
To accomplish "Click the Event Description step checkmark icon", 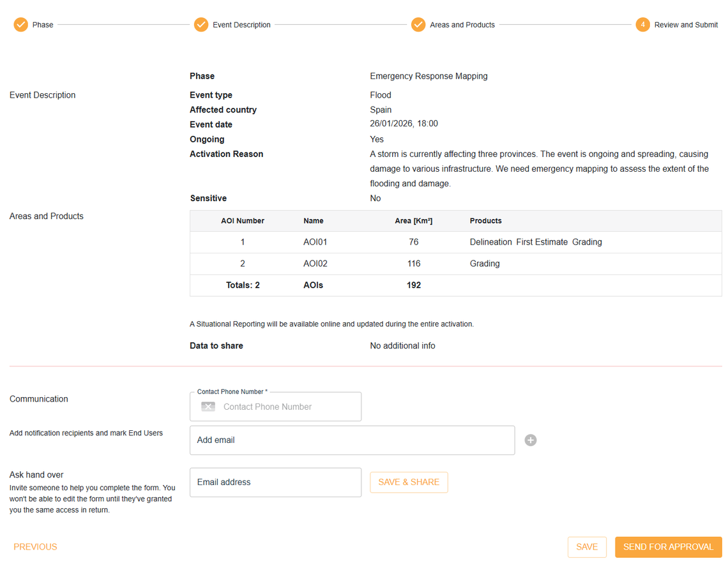I will (x=201, y=25).
